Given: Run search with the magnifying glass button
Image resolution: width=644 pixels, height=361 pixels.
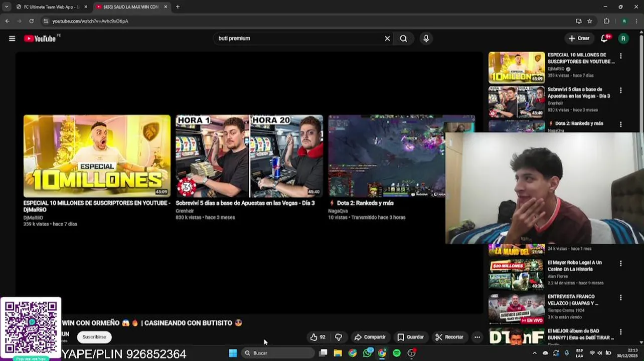Looking at the screenshot, I should click(x=403, y=39).
